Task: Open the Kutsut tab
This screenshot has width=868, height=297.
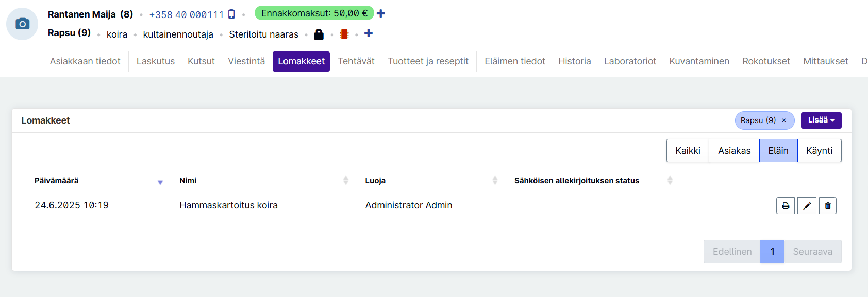Action: (x=201, y=61)
